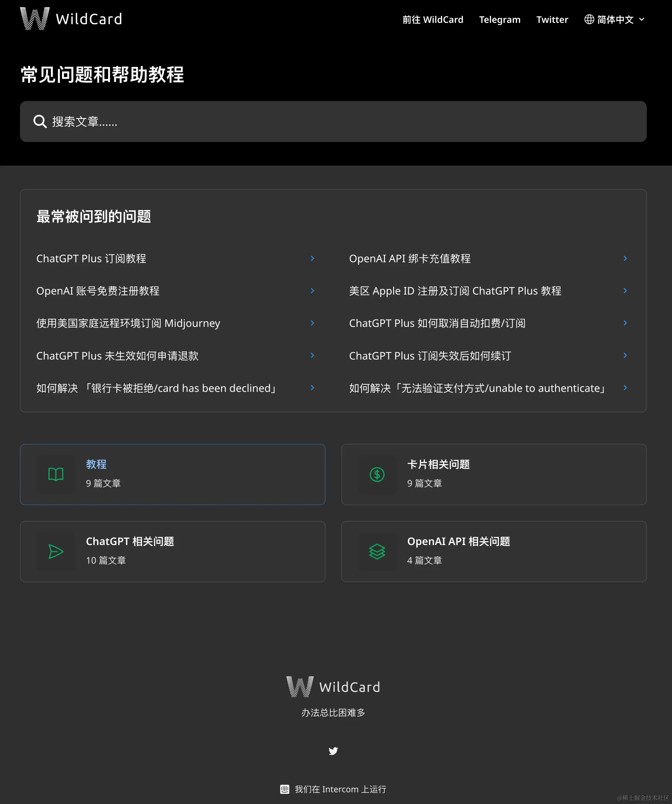Click the magnifier search icon

coord(40,121)
